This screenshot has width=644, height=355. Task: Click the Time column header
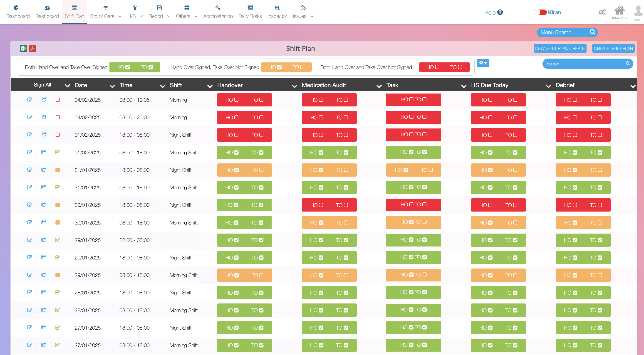coord(126,85)
